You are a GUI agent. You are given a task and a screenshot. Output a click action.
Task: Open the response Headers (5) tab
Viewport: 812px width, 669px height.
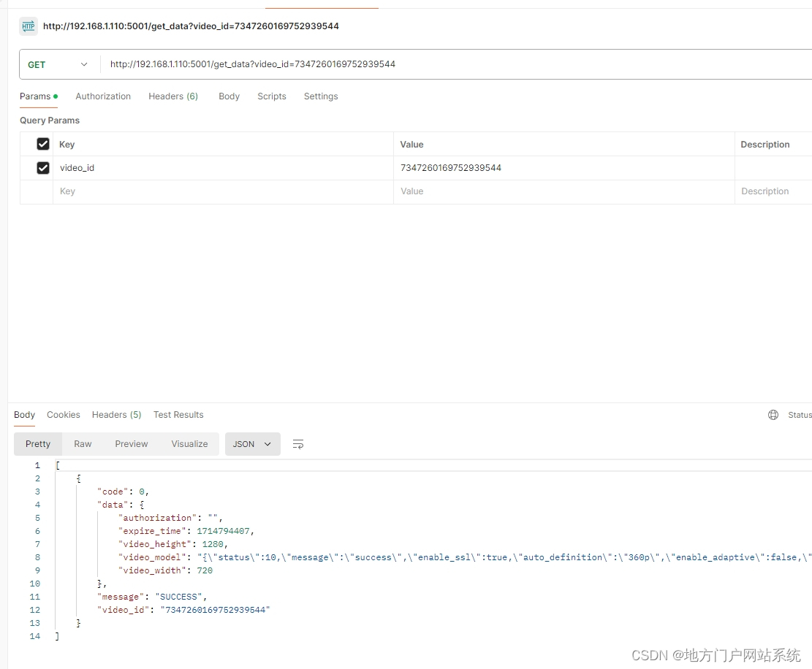pos(116,414)
